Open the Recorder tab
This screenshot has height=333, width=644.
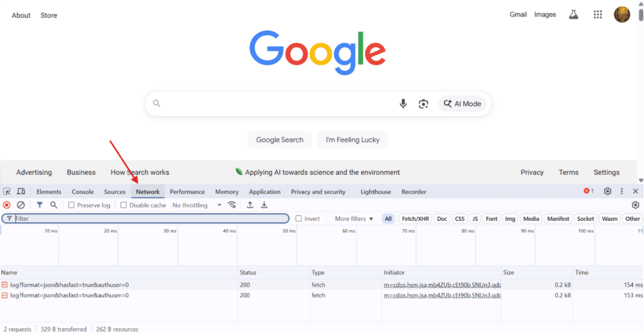tap(414, 192)
